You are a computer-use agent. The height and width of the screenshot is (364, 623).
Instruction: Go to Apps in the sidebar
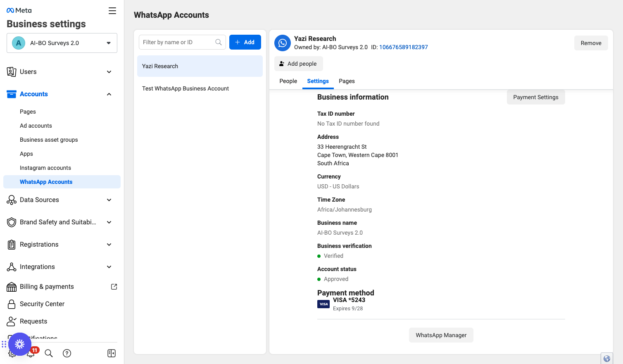pyautogui.click(x=26, y=154)
